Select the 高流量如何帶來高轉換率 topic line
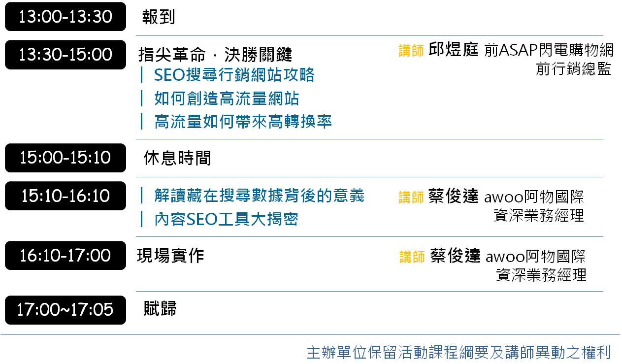 [243, 121]
